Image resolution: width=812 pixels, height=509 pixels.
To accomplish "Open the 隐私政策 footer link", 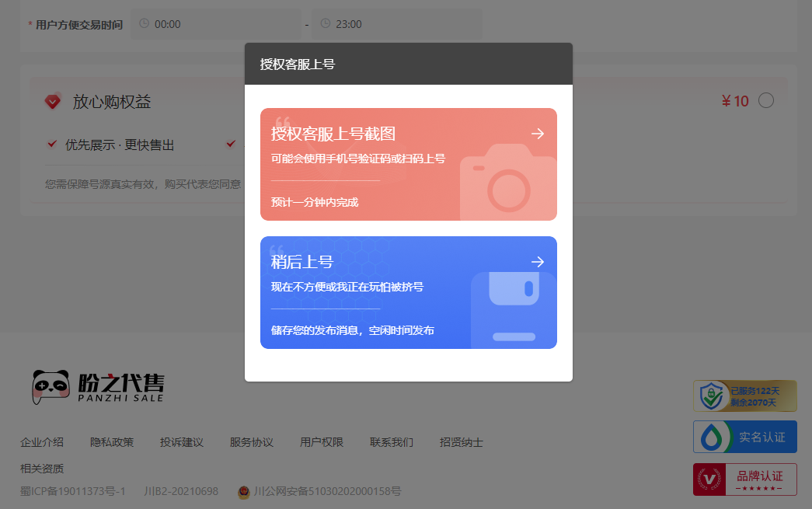I will point(112,442).
